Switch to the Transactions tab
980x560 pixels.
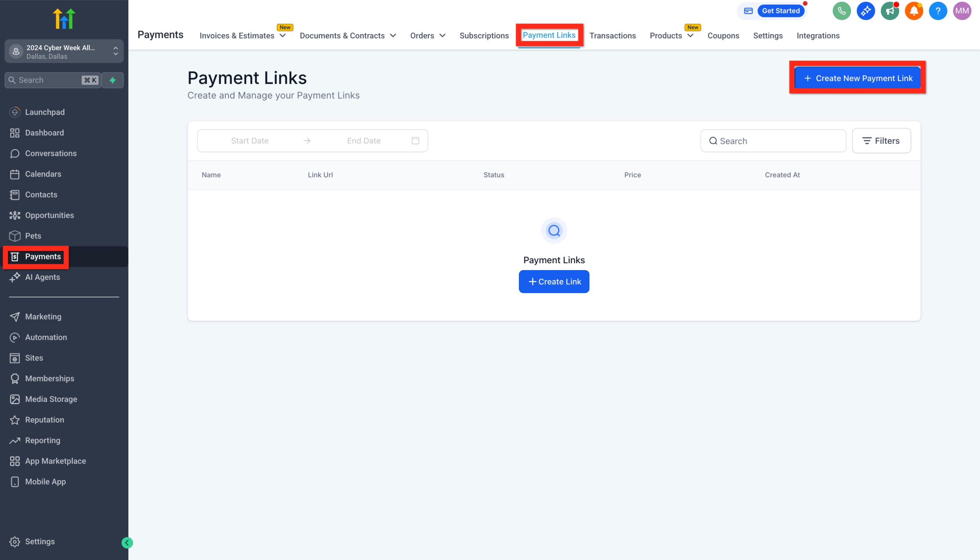tap(613, 35)
